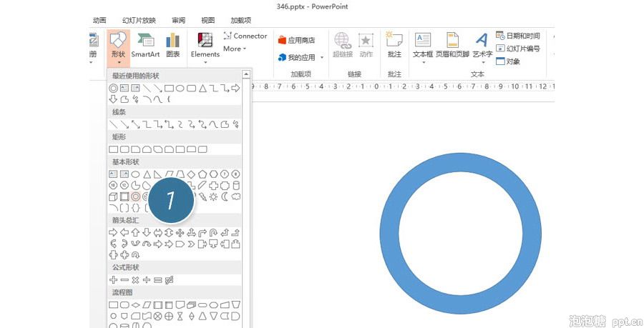
Task: Select the moon shape in 基本形状
Action: pos(225,197)
